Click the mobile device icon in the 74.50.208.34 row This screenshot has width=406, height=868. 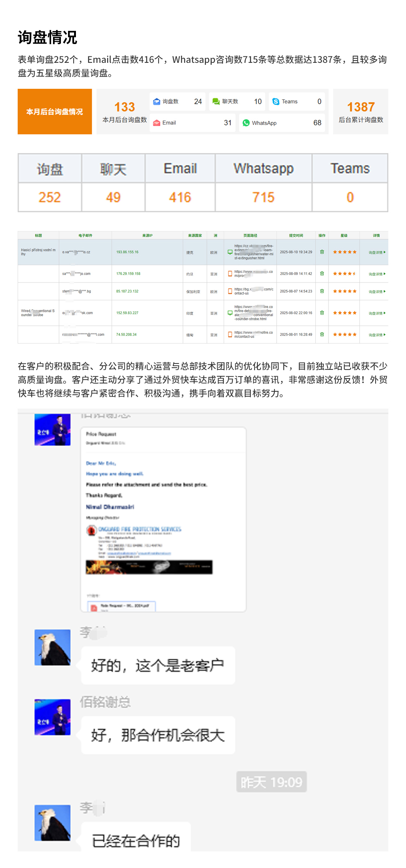click(x=230, y=334)
